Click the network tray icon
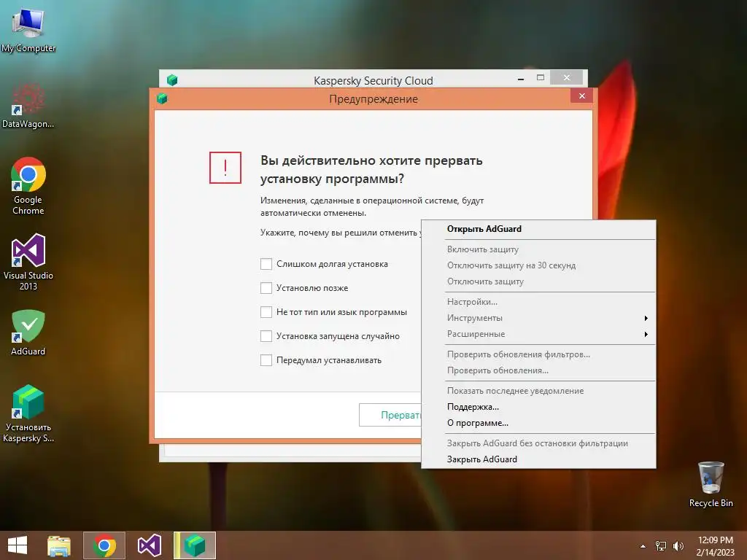Screen dimensions: 747x560 coord(661,545)
